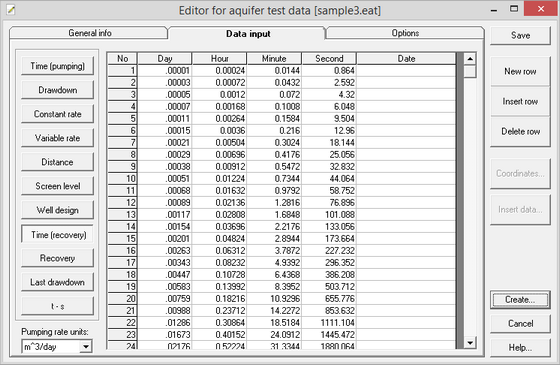Click the Insert row button
This screenshot has width=560, height=365.
(x=520, y=101)
